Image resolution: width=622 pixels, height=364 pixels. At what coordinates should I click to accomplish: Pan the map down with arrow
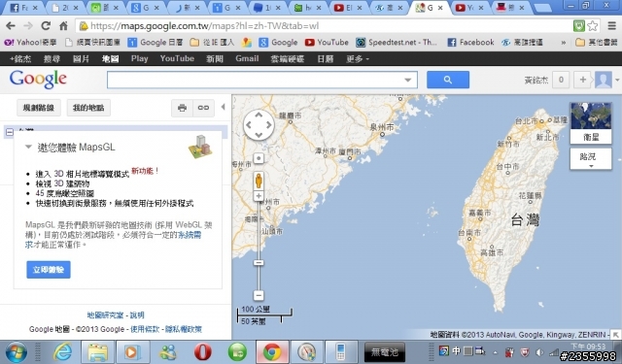pyautogui.click(x=259, y=135)
